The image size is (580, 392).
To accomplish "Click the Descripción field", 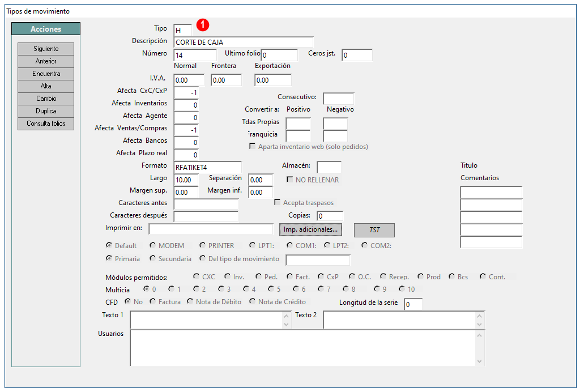I will [x=244, y=42].
